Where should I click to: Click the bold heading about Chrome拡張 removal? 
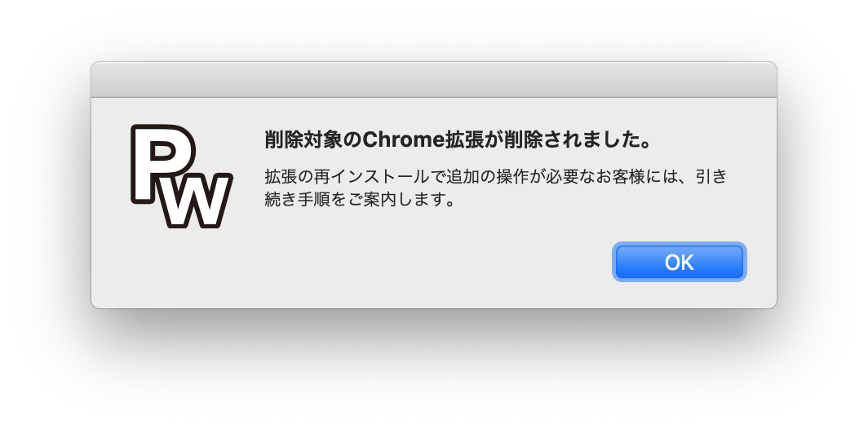click(x=457, y=140)
